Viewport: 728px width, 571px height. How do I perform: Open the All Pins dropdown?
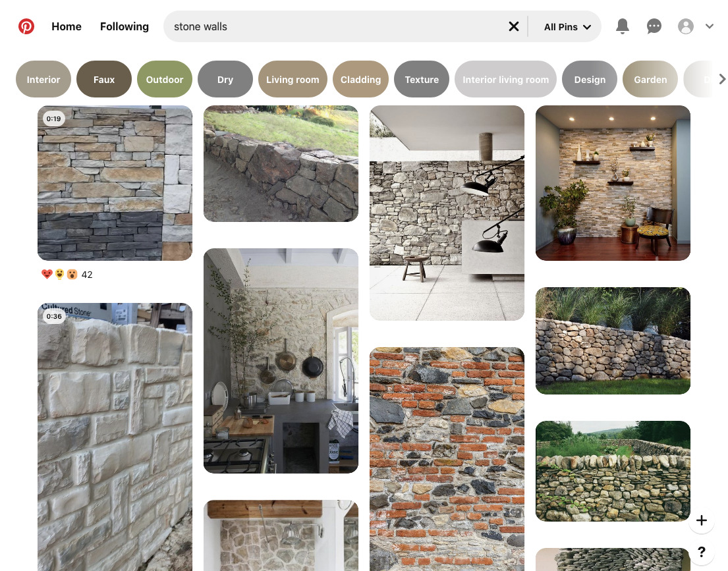[565, 27]
